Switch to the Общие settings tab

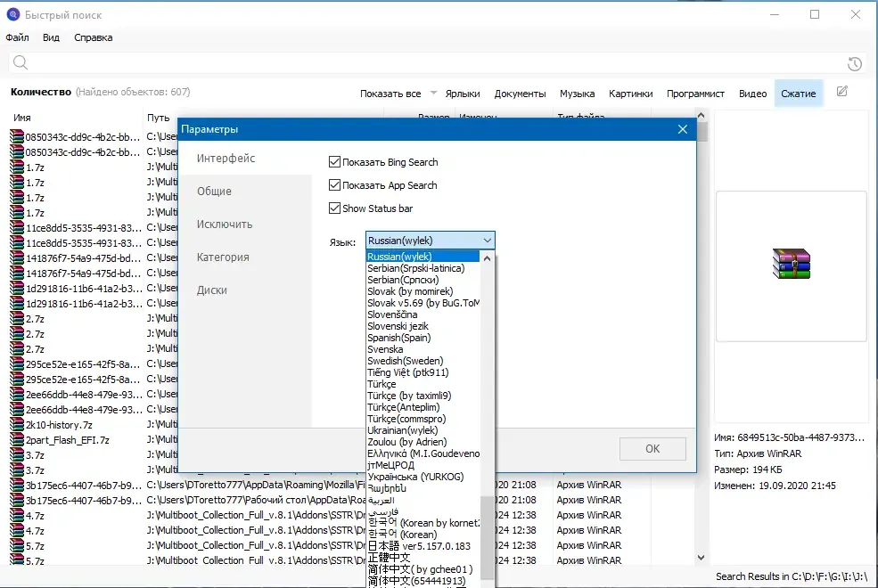tap(214, 192)
